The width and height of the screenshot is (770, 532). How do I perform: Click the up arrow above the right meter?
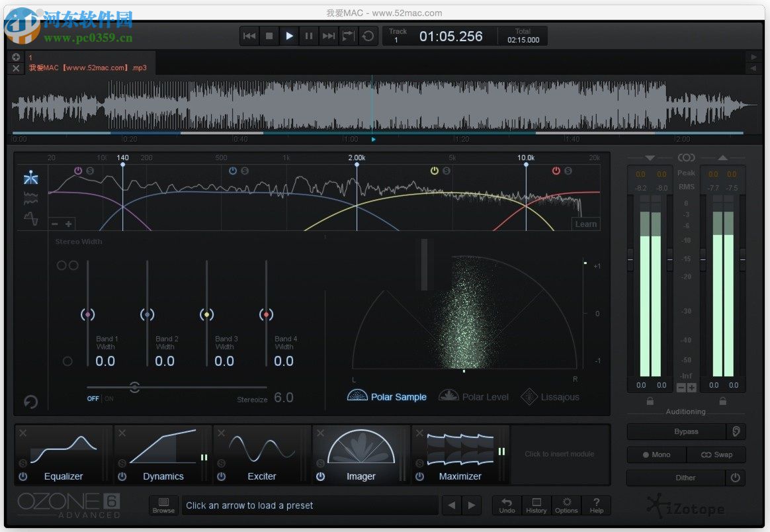722,157
